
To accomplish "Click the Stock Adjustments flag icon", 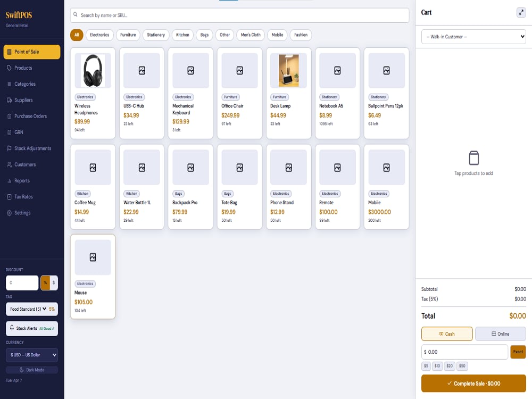I will point(9,148).
